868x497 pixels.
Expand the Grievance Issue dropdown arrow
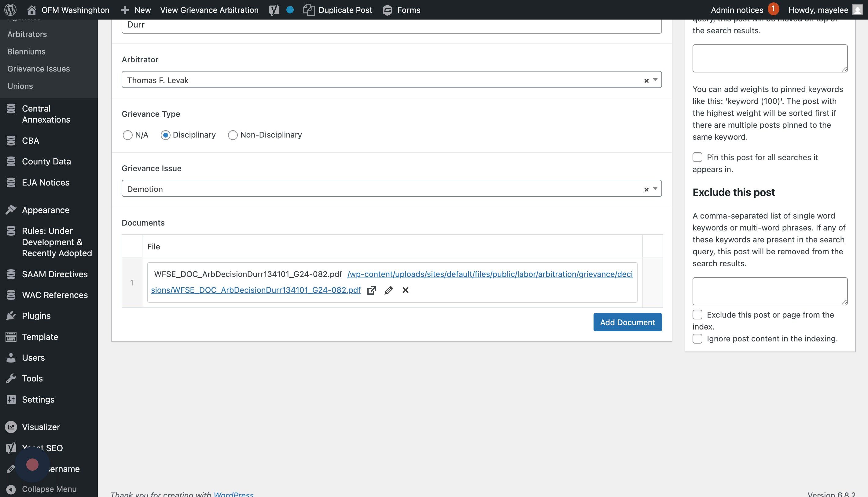(x=655, y=189)
